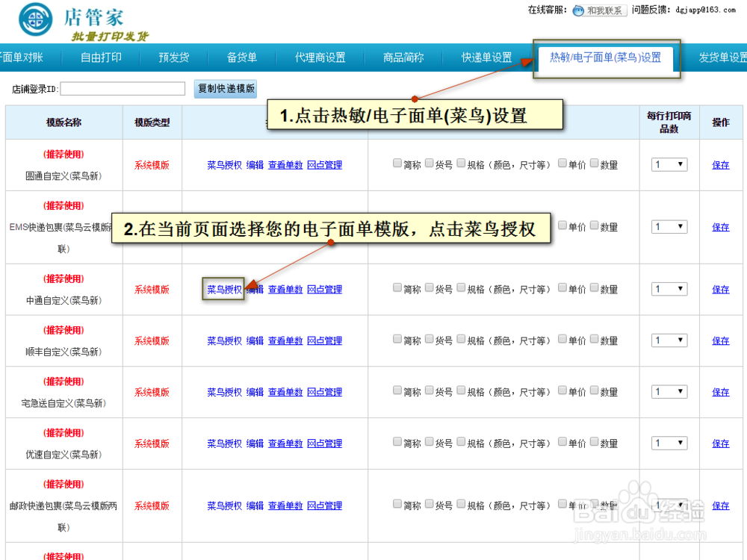The width and height of the screenshot is (747, 560).
Task: Check 简称 in the 邮政快递包裹 row
Action: click(397, 504)
